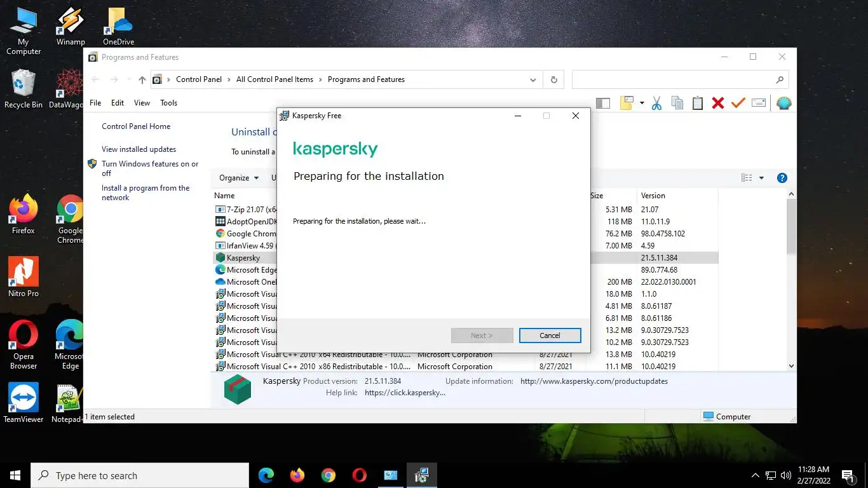
Task: Expand the address bar history dropdown
Action: coord(532,79)
